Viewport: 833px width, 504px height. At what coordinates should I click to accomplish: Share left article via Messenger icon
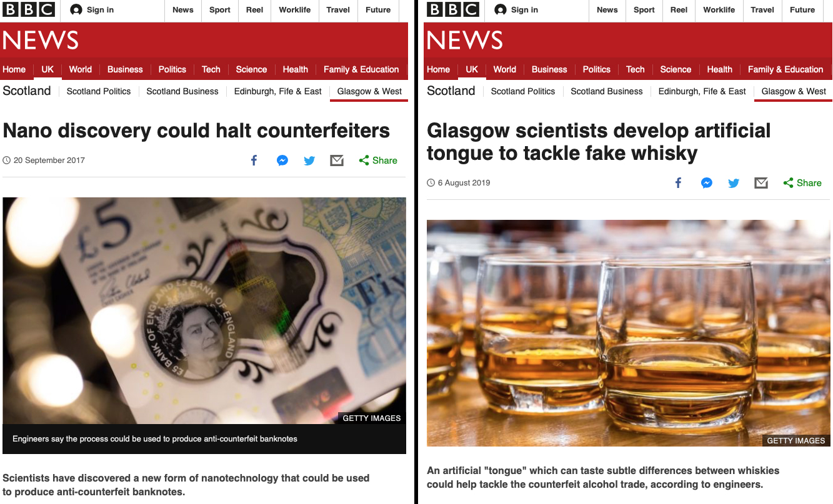282,161
